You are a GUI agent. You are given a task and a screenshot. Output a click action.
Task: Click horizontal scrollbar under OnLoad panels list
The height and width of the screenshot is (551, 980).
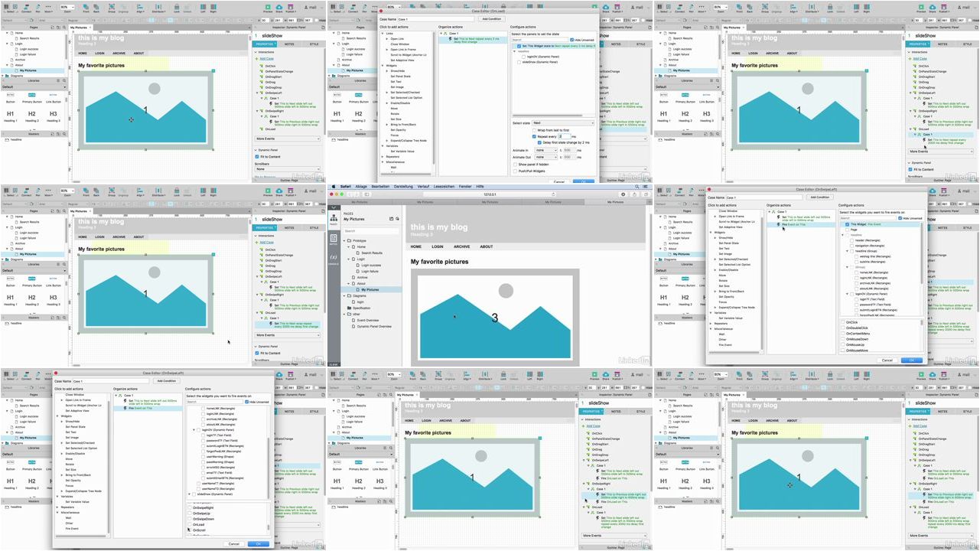coord(548,116)
